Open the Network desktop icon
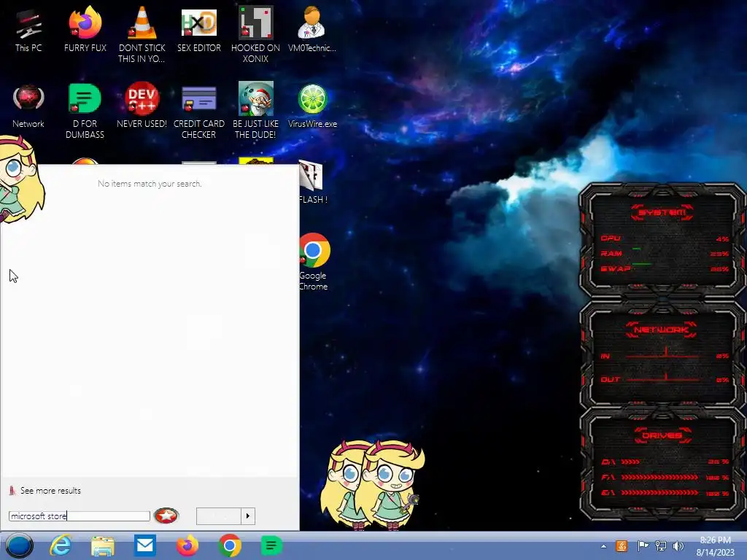The image size is (747, 560). click(x=28, y=106)
